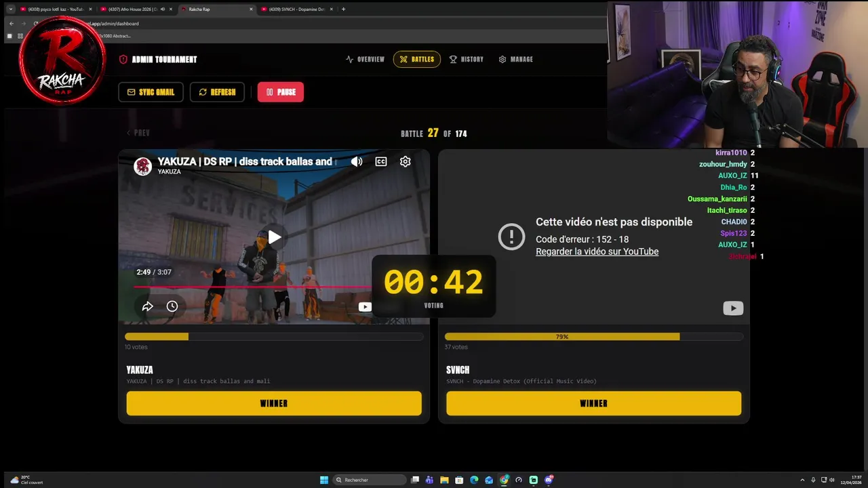
Task: Go back in the browser
Action: tap(12, 24)
